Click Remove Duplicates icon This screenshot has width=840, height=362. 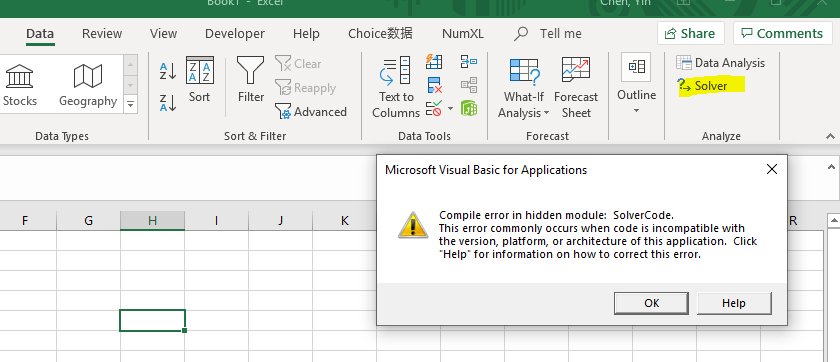[434, 85]
